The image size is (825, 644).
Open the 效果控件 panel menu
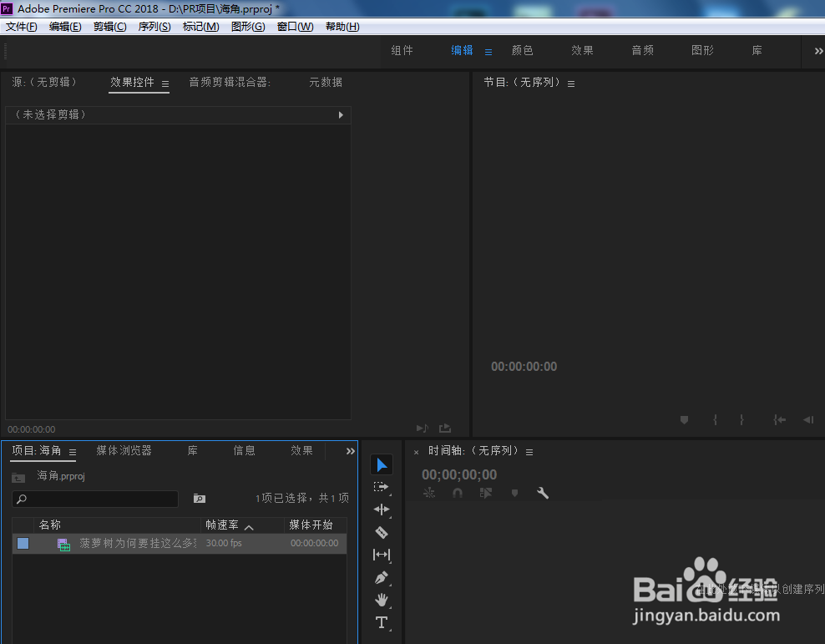tap(165, 84)
